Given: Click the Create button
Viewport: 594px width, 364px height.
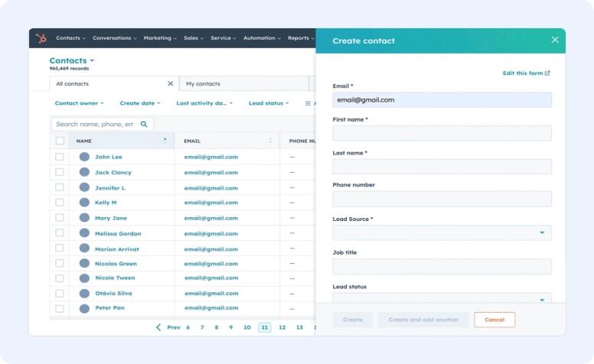Looking at the screenshot, I should (353, 320).
